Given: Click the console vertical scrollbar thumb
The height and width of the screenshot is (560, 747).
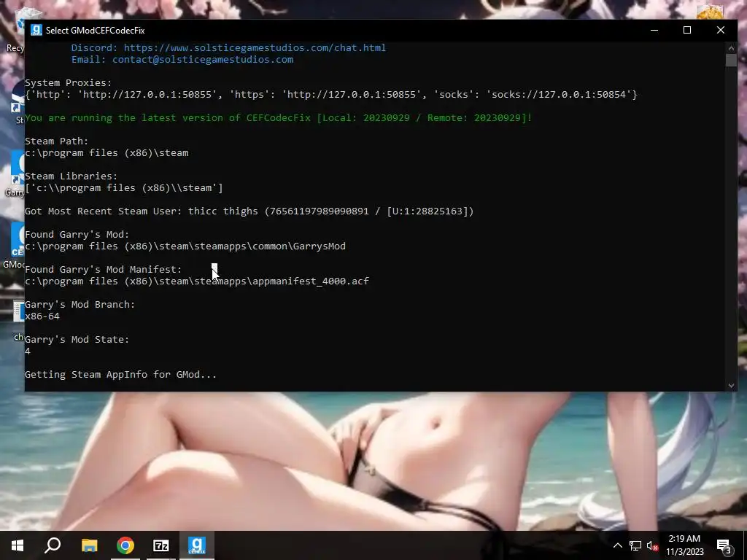Looking at the screenshot, I should (731, 60).
